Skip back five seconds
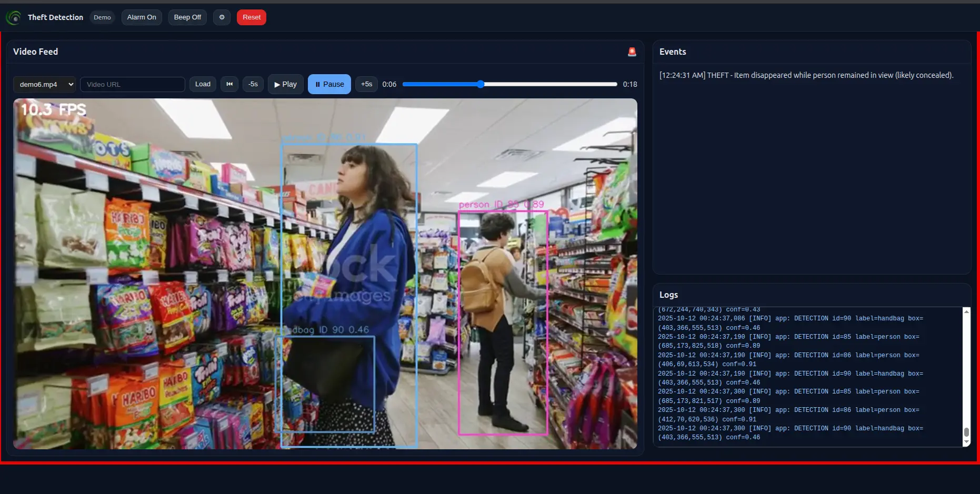Image resolution: width=980 pixels, height=494 pixels. point(253,84)
